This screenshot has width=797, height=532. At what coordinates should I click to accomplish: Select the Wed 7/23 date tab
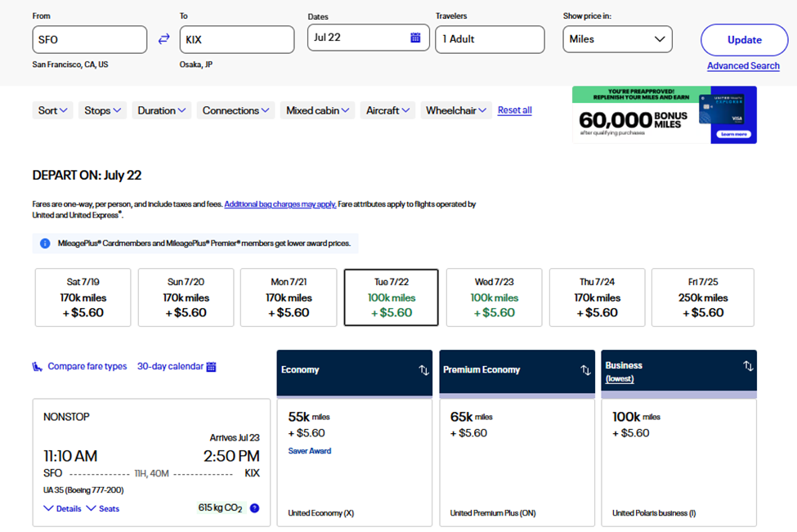point(494,297)
